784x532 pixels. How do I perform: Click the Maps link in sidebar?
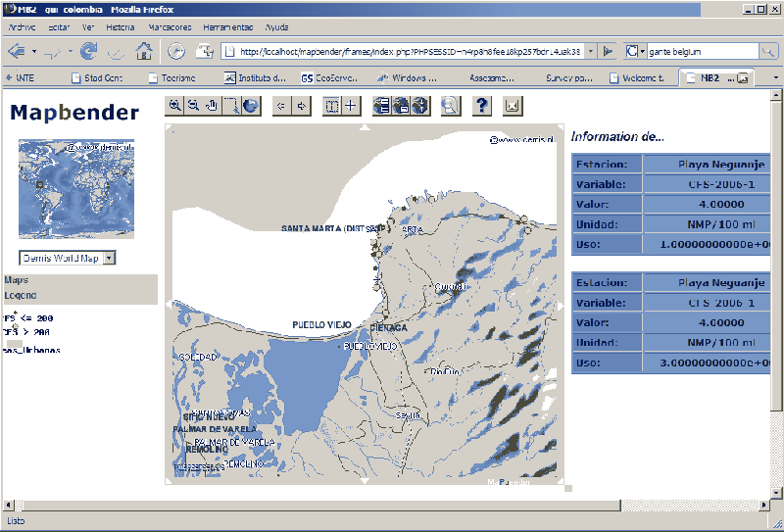coord(16,280)
